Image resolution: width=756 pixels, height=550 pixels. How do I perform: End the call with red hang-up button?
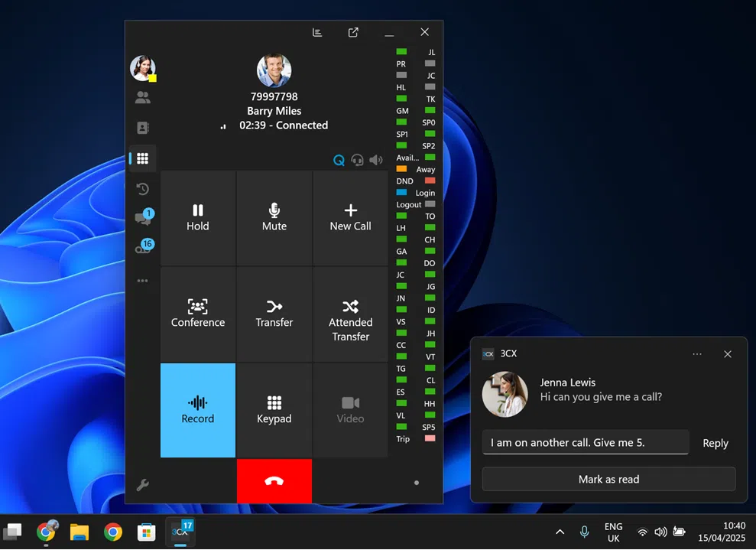[274, 481]
